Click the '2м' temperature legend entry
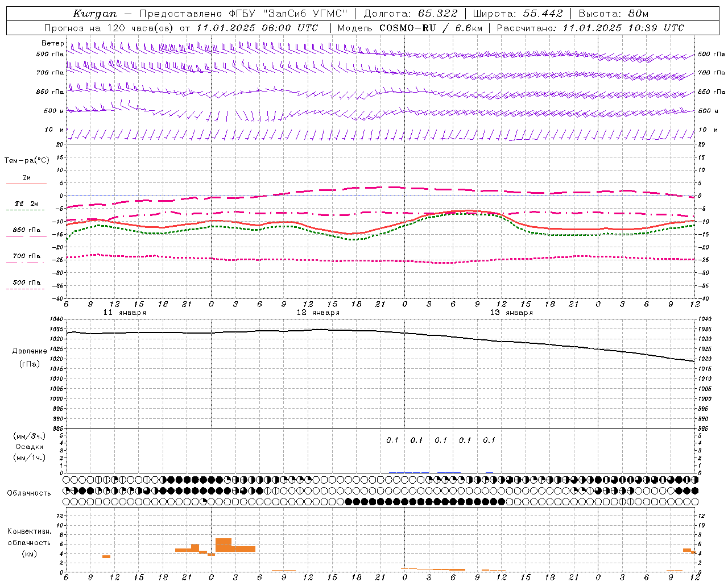Image resolution: width=728 pixels, height=582 pixels. 27,177
